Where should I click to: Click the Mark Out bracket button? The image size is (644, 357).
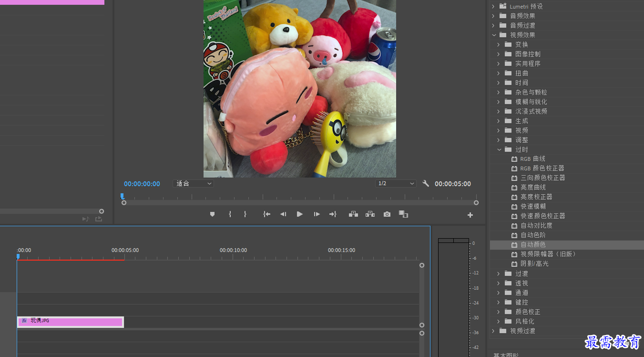point(245,214)
